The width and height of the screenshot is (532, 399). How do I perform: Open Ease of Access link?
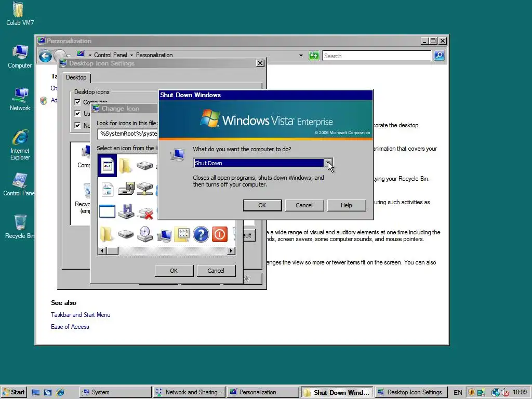70,327
